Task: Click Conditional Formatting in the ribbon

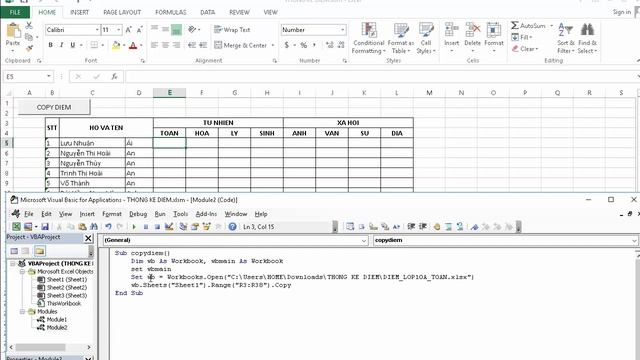Action: tap(369, 38)
